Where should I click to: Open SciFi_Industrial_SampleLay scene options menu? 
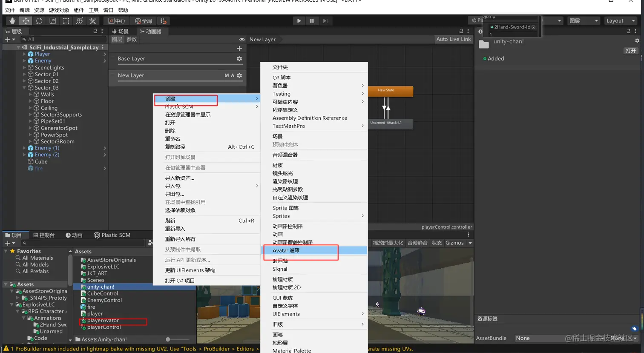pos(103,47)
